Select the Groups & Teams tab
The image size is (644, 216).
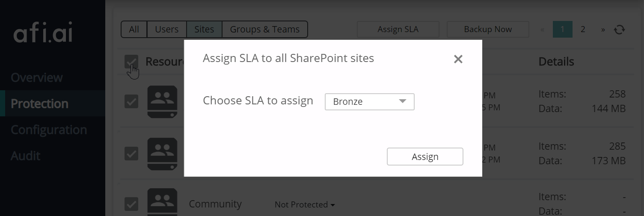(264, 30)
